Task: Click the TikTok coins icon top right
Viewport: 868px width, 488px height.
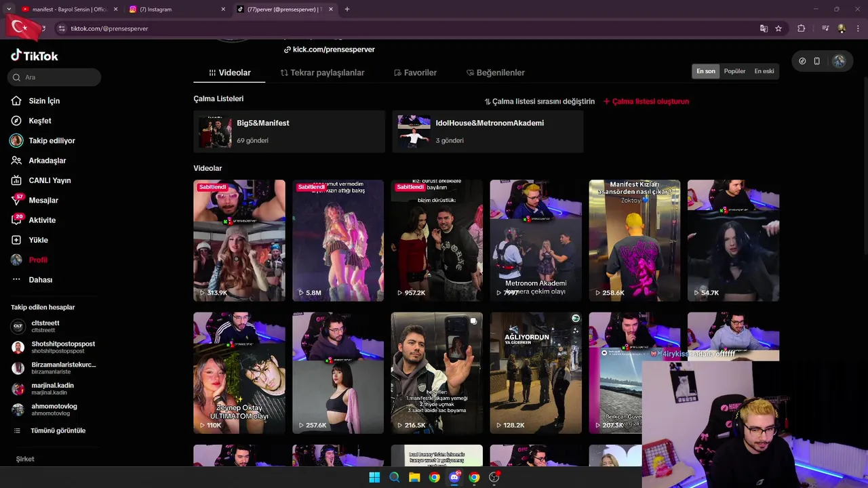Action: [x=802, y=61]
